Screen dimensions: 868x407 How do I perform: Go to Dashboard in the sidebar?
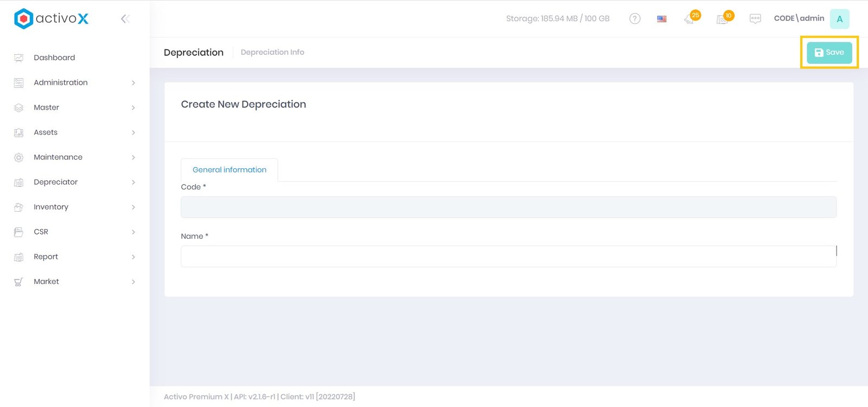tap(54, 58)
